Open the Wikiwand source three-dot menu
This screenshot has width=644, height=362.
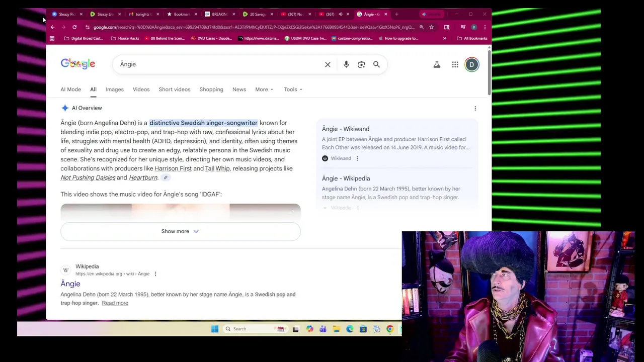point(357,158)
